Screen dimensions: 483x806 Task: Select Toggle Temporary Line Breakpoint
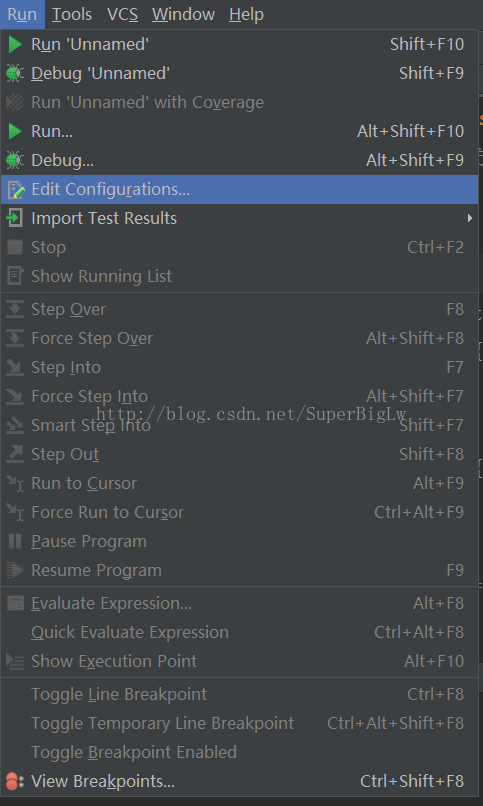pyautogui.click(x=239, y=724)
